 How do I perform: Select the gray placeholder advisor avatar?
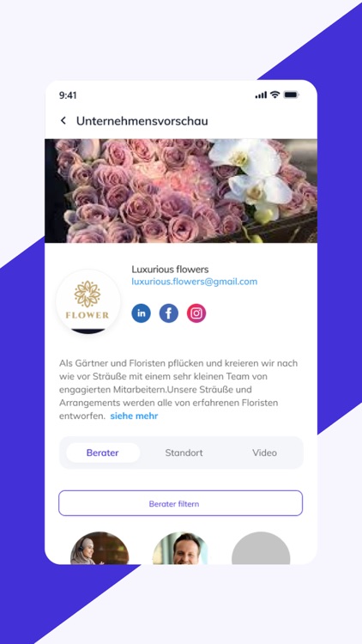click(x=261, y=549)
